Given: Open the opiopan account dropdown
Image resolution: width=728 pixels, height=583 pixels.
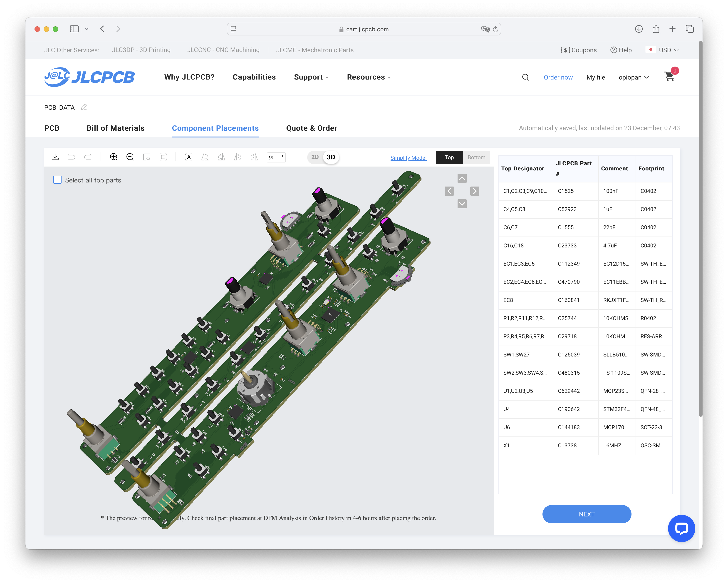Looking at the screenshot, I should [x=634, y=77].
